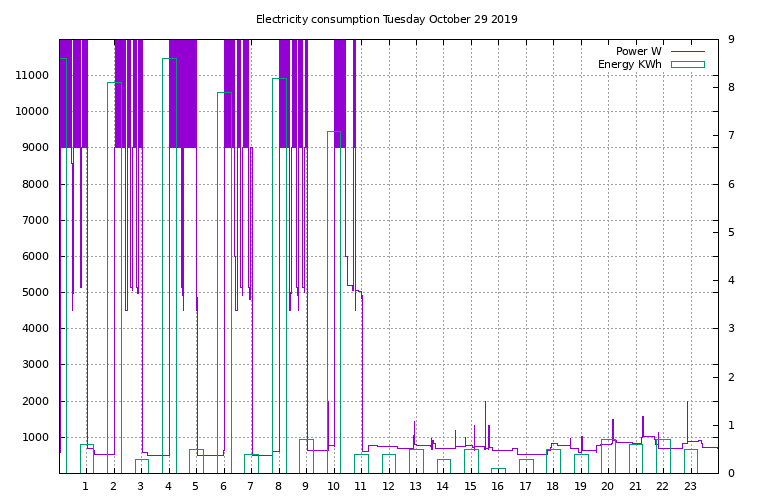Click the hour 23 tick label
Image resolution: width=768 pixels, height=500 pixels.
click(690, 486)
